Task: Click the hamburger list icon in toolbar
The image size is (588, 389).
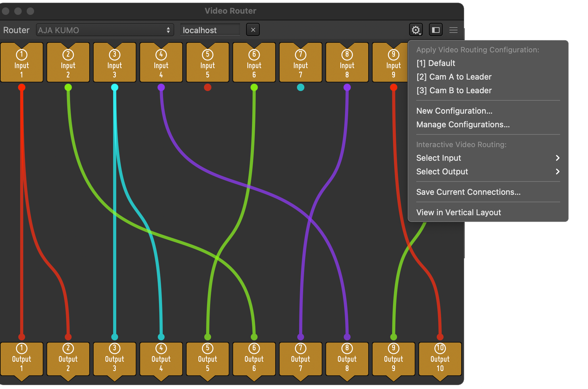Action: [x=453, y=30]
